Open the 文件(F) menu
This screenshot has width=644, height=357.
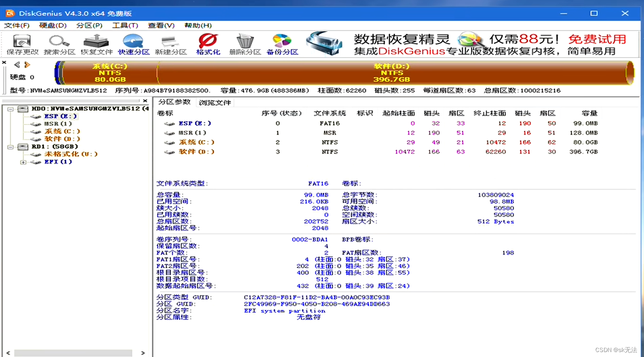(17, 26)
